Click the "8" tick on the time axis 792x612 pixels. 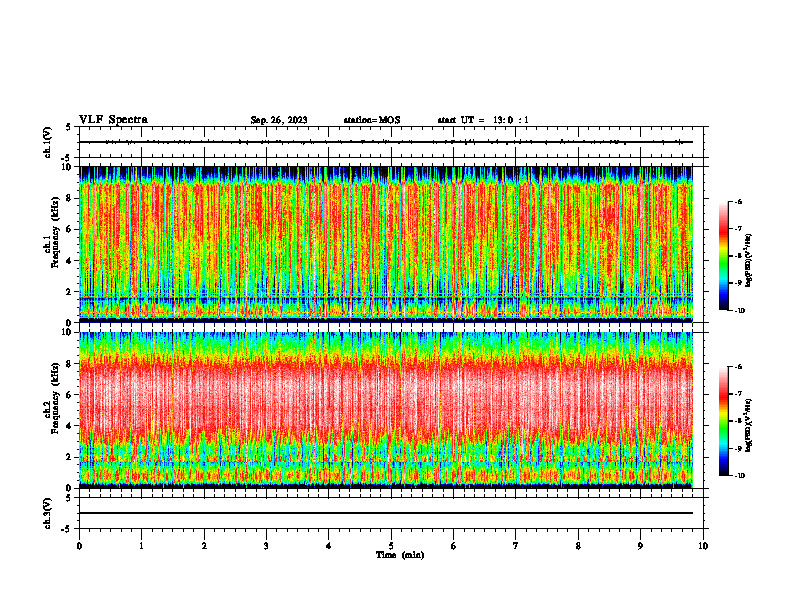pyautogui.click(x=578, y=546)
